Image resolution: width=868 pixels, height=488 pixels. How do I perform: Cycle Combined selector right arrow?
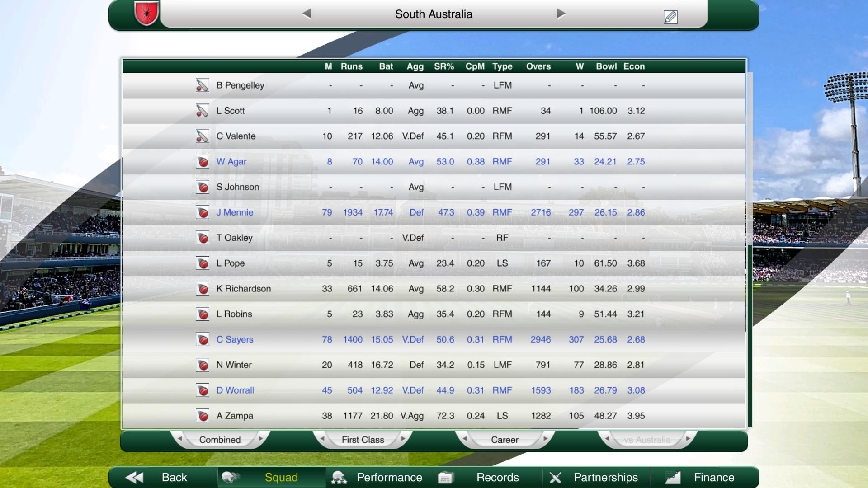[260, 439]
